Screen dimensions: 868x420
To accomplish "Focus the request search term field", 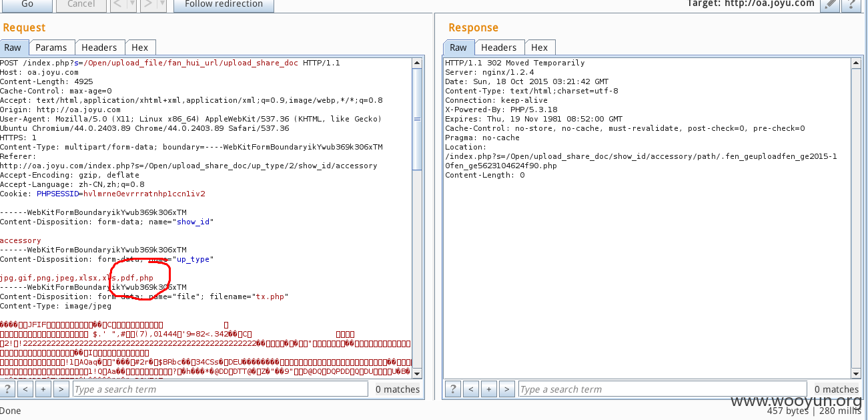I will pyautogui.click(x=220, y=389).
